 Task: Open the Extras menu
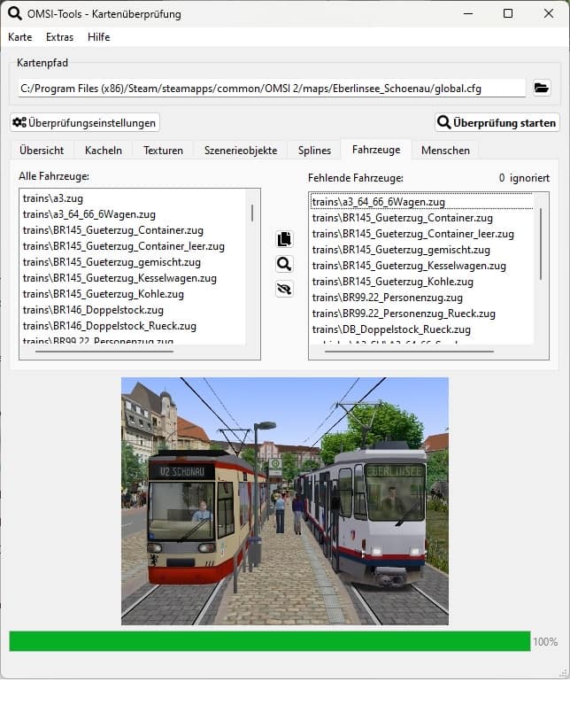[x=59, y=37]
